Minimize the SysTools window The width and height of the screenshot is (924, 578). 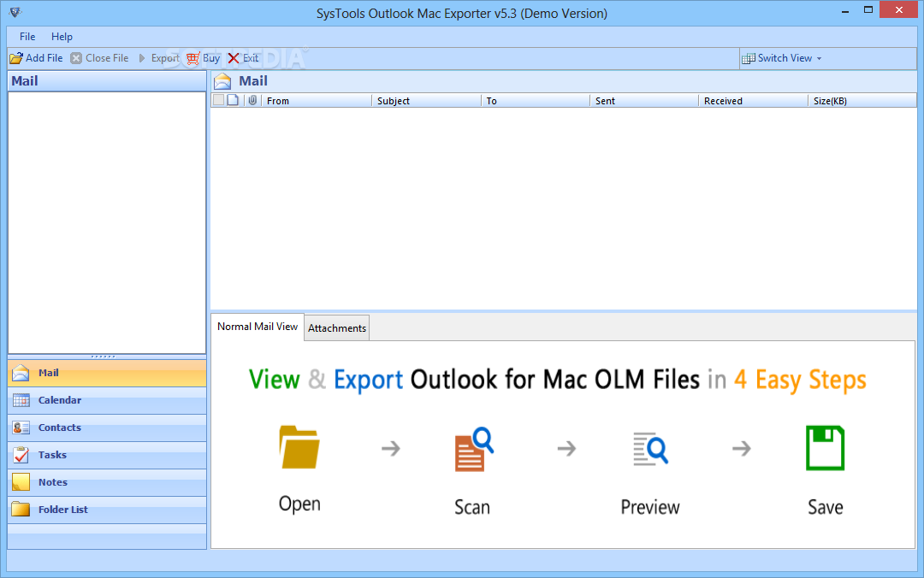(x=845, y=10)
